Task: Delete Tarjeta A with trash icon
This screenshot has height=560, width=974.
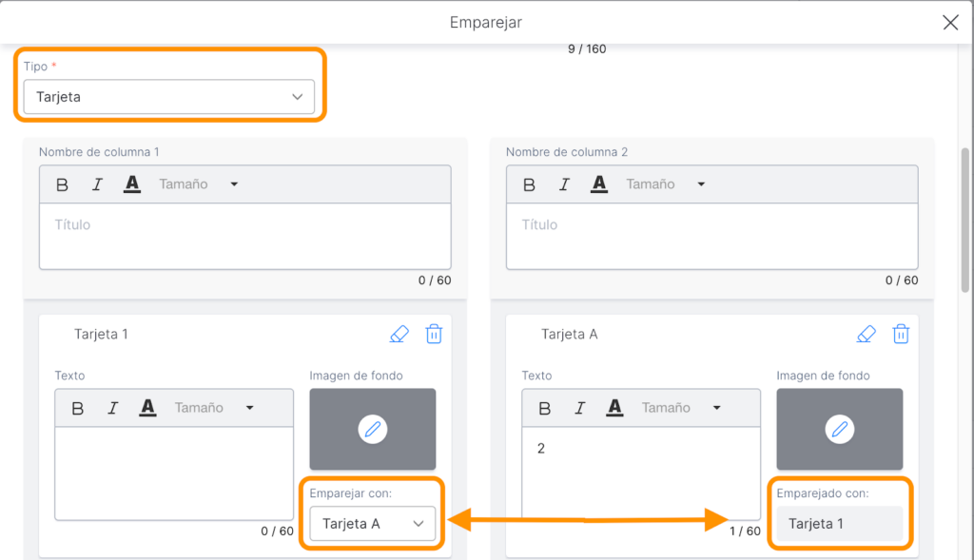Action: pyautogui.click(x=901, y=334)
